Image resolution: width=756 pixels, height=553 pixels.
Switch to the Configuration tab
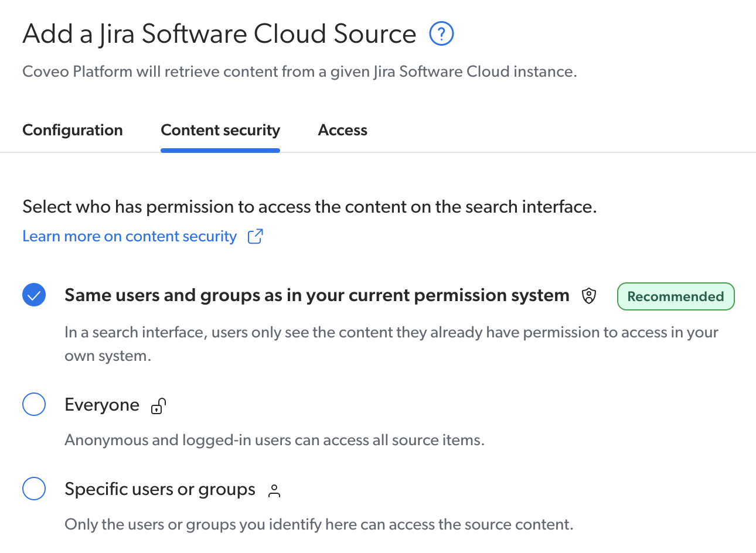pos(73,130)
